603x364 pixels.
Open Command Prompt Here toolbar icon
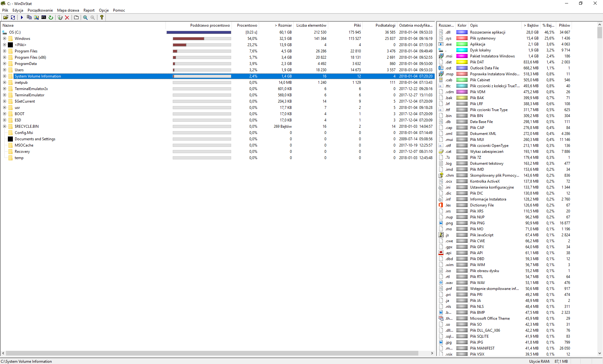pos(44,18)
